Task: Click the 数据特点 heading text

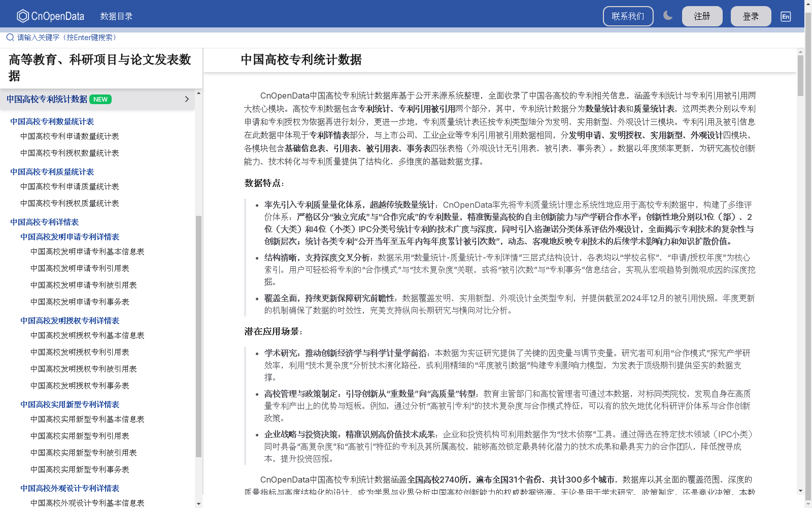Action: [x=264, y=183]
